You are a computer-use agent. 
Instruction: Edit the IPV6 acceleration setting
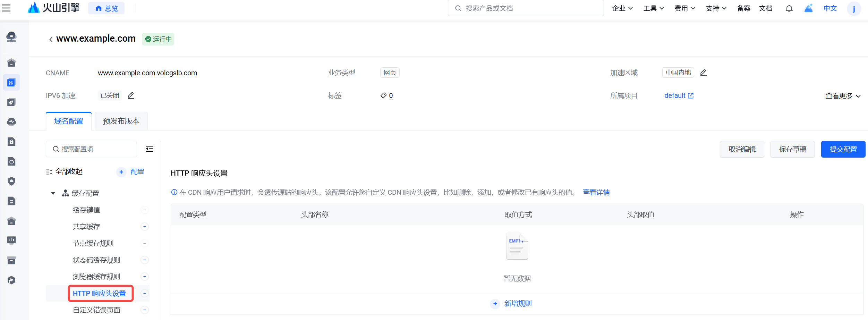pos(131,95)
